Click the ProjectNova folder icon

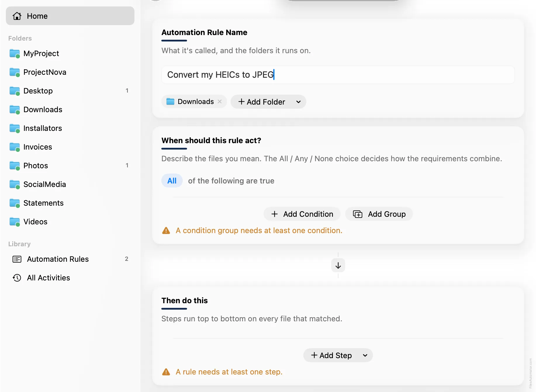(15, 72)
